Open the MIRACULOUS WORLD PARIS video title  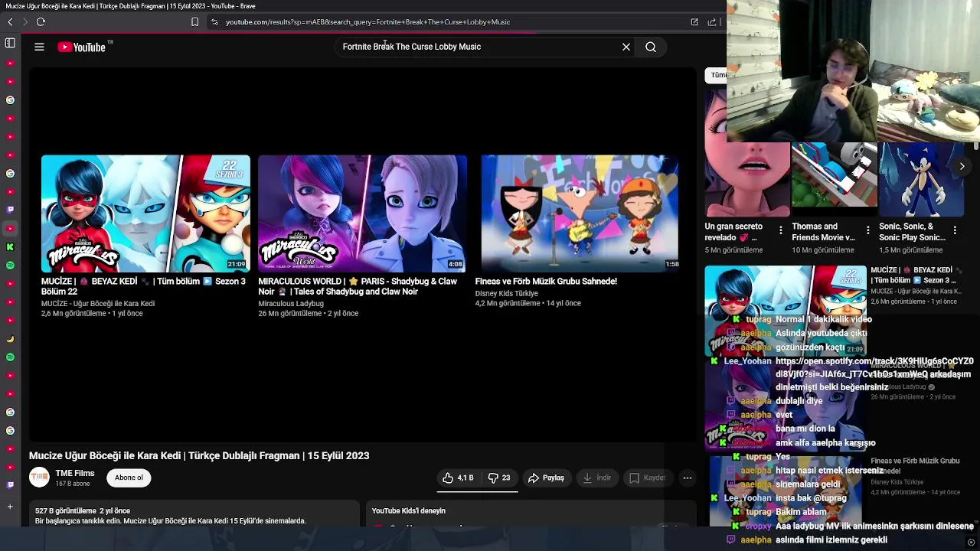(358, 286)
